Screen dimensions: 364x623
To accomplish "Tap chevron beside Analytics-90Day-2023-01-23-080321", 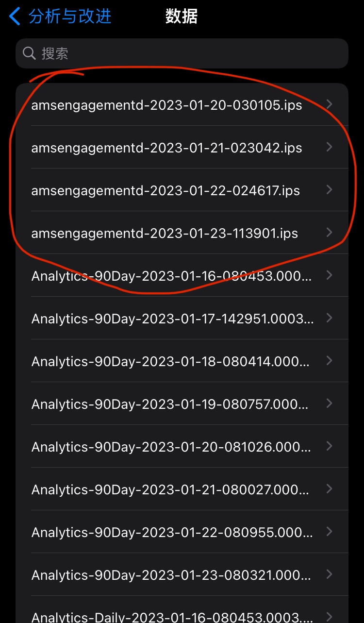I will [330, 574].
